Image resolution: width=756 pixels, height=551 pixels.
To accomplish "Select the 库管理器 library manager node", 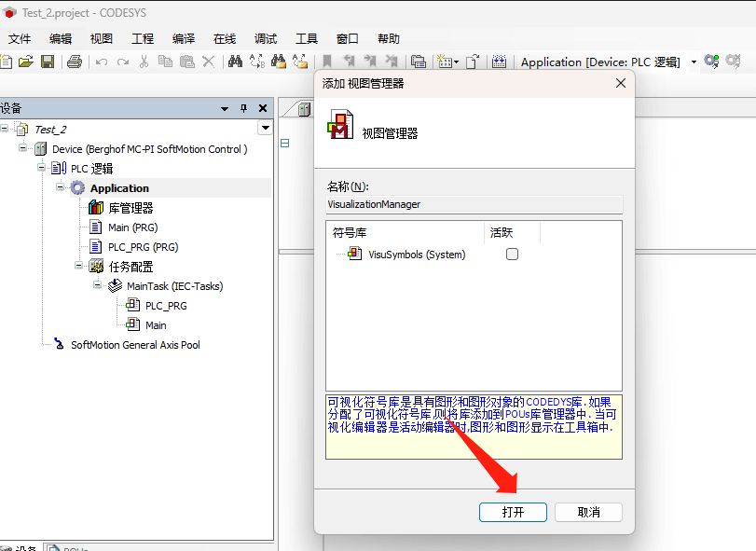I will tap(131, 208).
